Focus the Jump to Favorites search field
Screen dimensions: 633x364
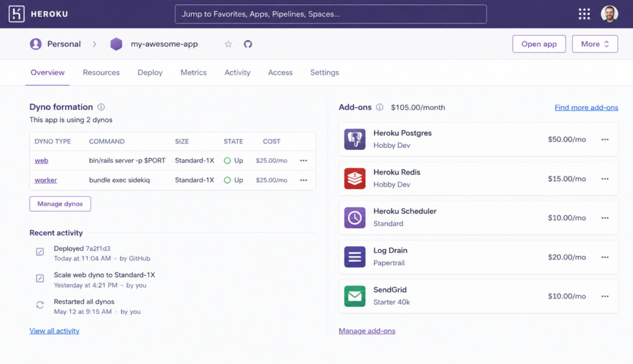point(331,14)
